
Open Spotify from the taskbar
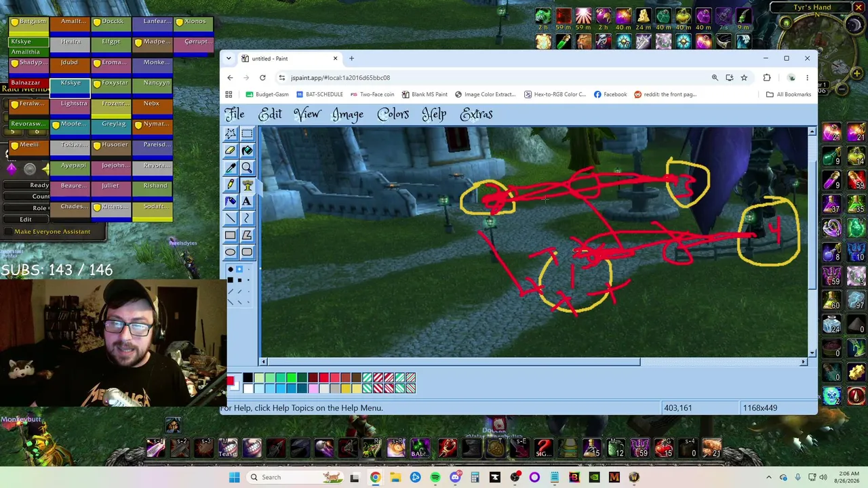pyautogui.click(x=435, y=477)
